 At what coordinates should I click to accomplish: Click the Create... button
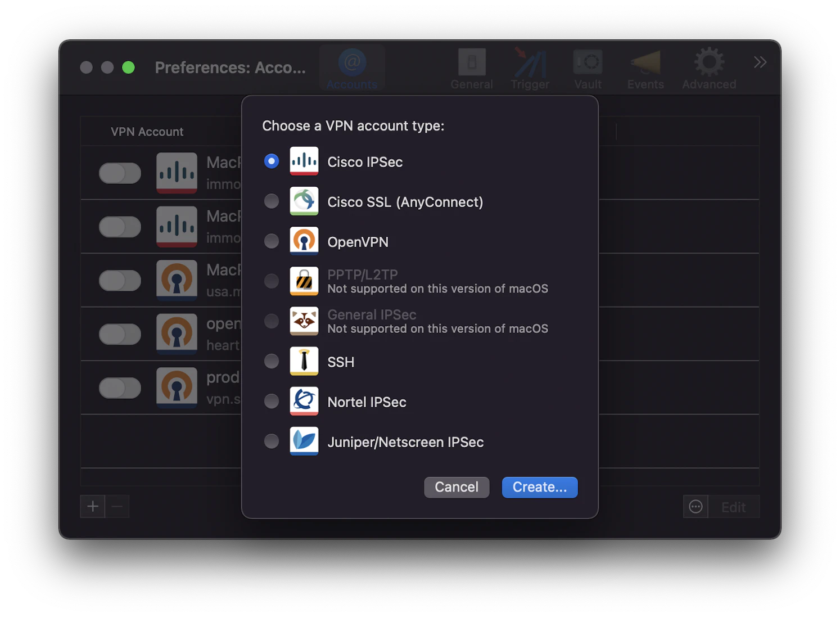click(540, 487)
